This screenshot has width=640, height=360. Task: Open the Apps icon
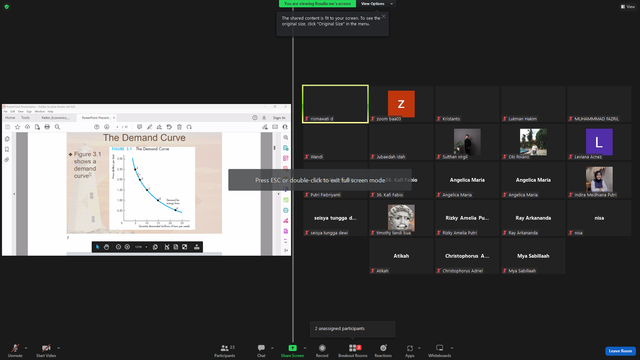pos(410,348)
